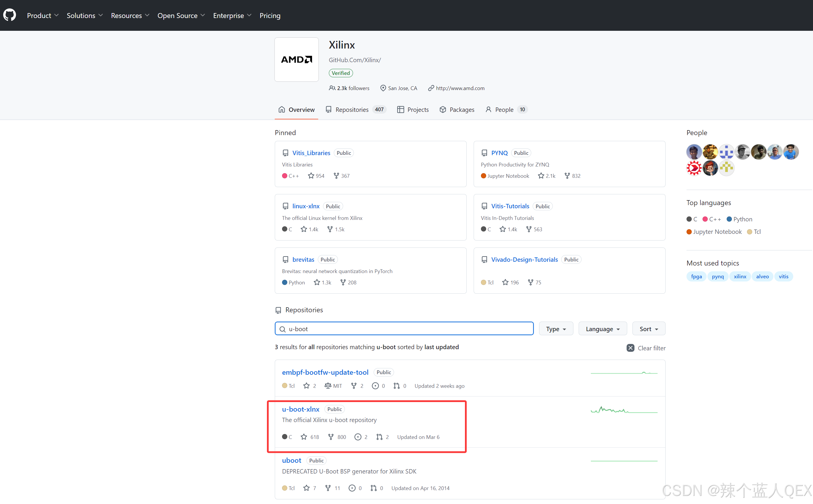
Task: Click the fork icon on u-boot-xlnx
Action: tap(331, 437)
